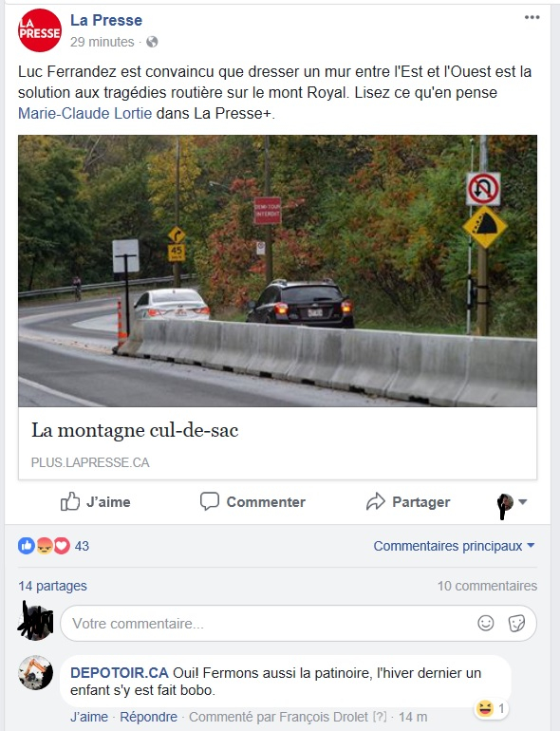This screenshot has width=560, height=731.
Task: Click the Votre commentaire input field
Action: [298, 624]
